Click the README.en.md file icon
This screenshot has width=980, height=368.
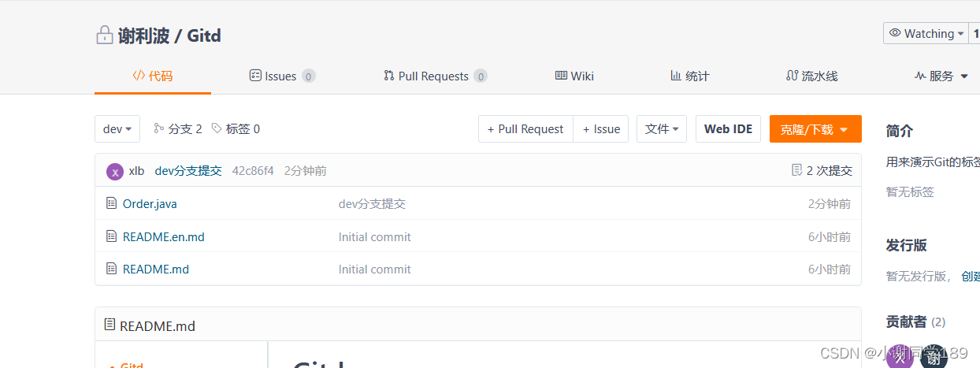111,236
